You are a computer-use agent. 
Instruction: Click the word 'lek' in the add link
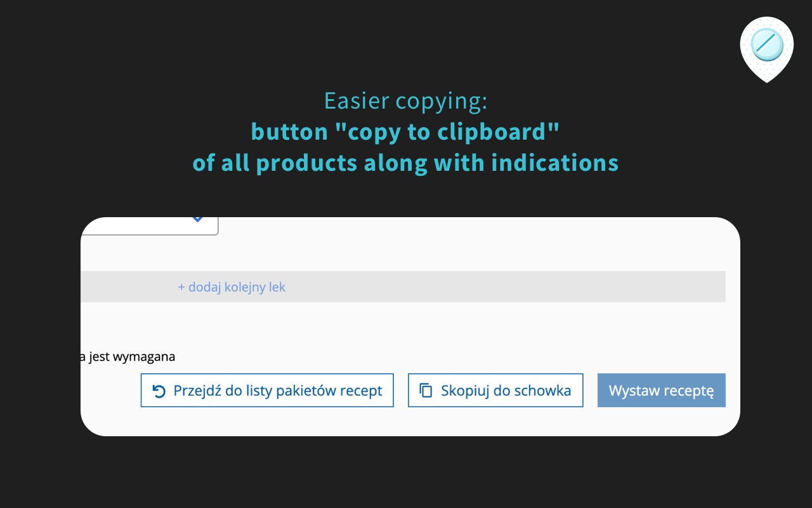(277, 287)
